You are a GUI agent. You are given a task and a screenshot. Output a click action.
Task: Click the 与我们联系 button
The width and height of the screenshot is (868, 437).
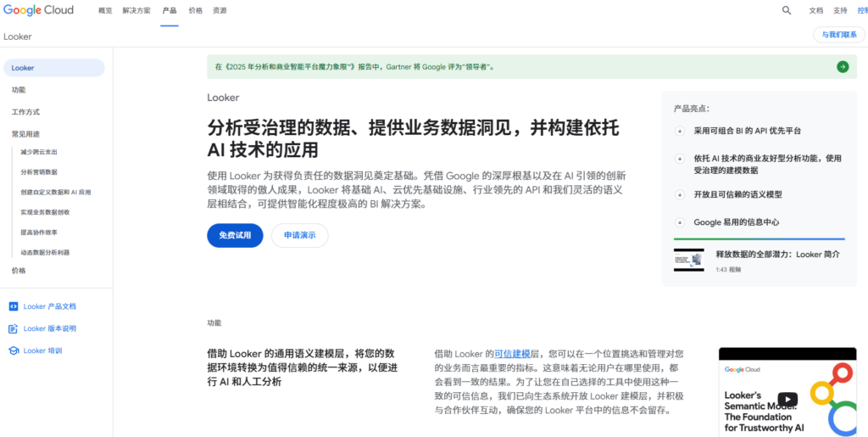tap(839, 35)
